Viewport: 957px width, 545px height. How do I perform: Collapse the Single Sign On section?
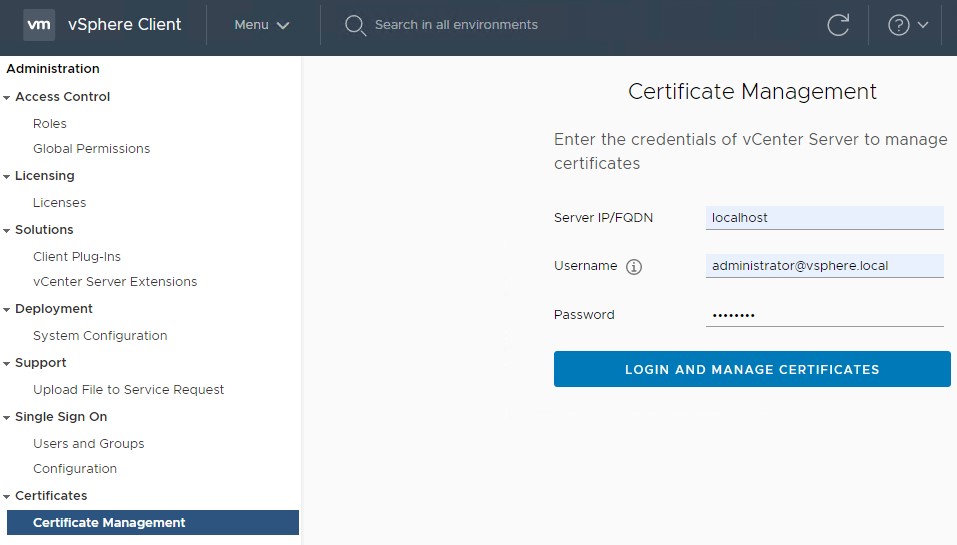[7, 417]
